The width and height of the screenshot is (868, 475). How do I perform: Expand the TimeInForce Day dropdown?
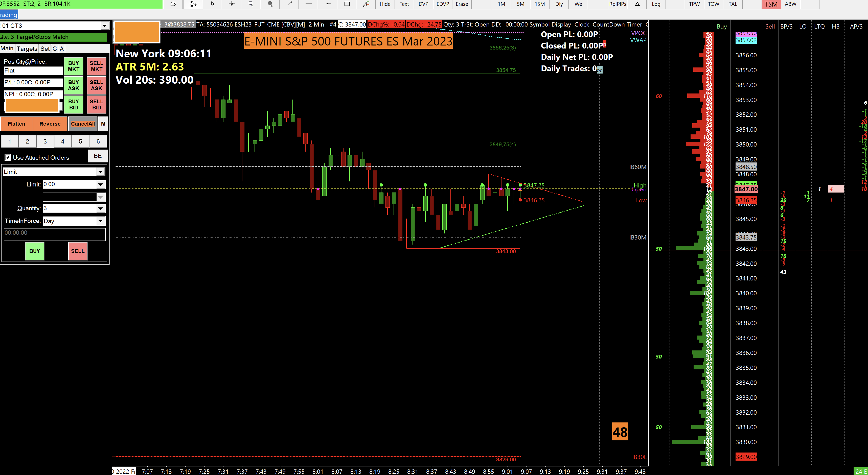[100, 221]
